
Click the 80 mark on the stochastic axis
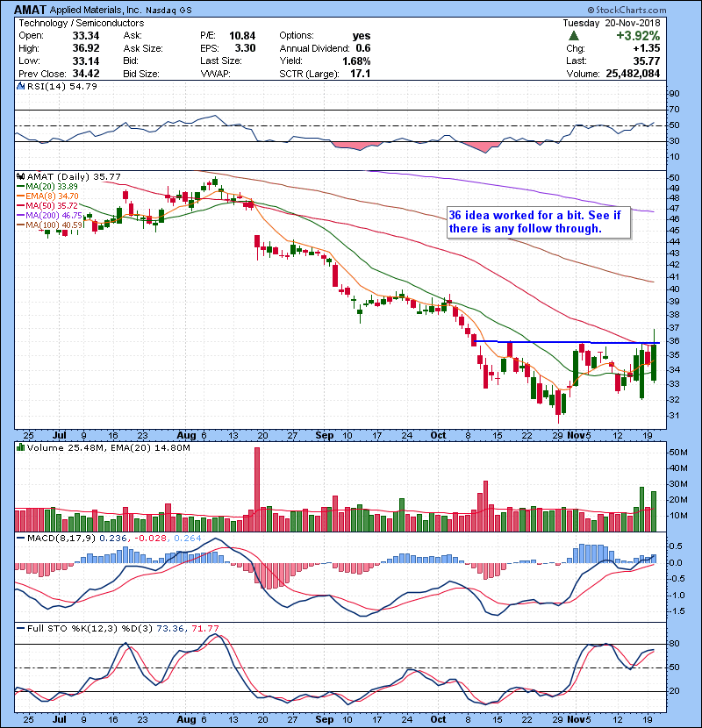674,644
